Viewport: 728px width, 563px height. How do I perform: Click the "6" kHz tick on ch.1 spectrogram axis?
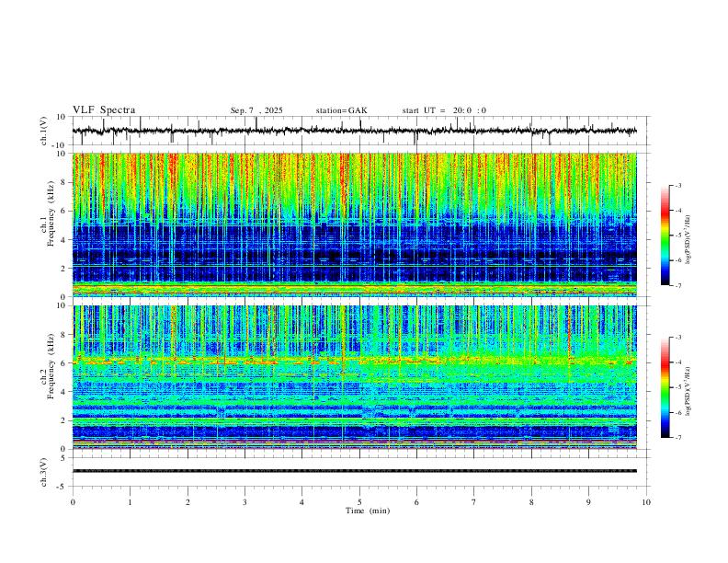pos(63,211)
